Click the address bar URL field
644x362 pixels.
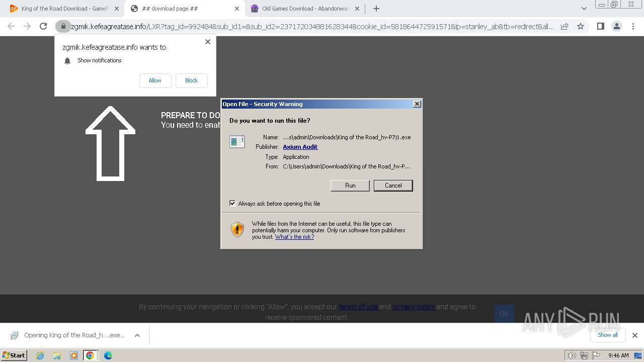pos(312,27)
